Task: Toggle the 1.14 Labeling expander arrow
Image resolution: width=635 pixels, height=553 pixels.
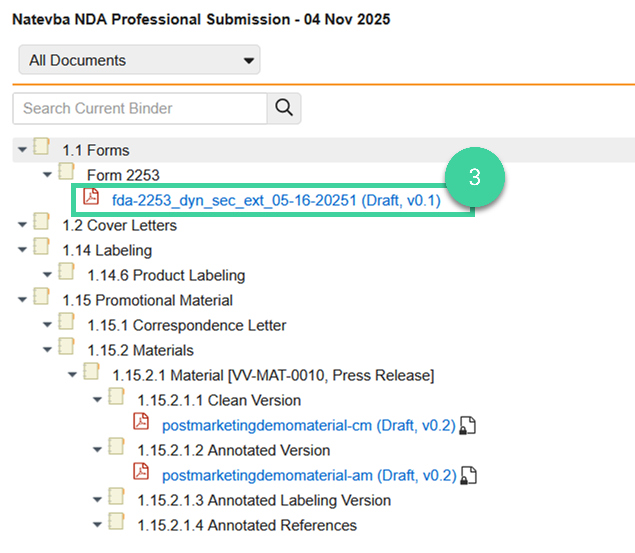Action: (x=22, y=250)
